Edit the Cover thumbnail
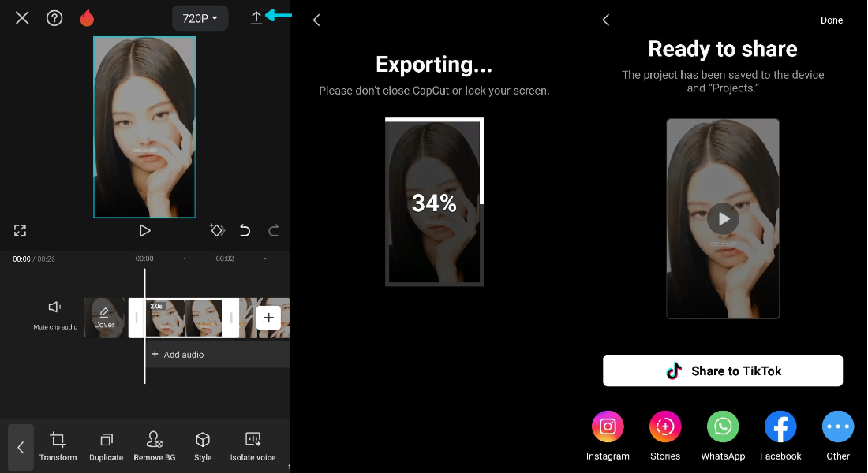The width and height of the screenshot is (868, 473). point(104,318)
